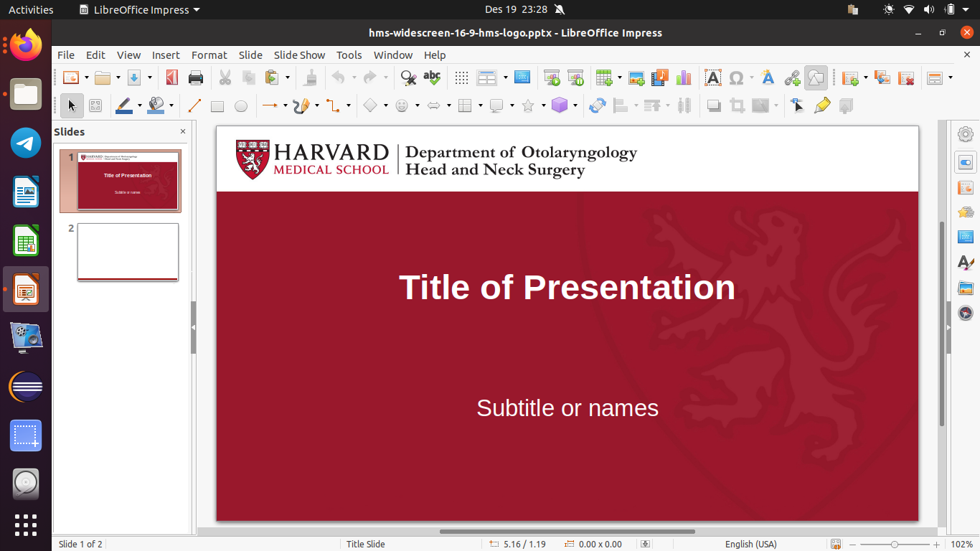Viewport: 980px width, 551px height.
Task: Duplicate the current slide
Action: [x=882, y=77]
